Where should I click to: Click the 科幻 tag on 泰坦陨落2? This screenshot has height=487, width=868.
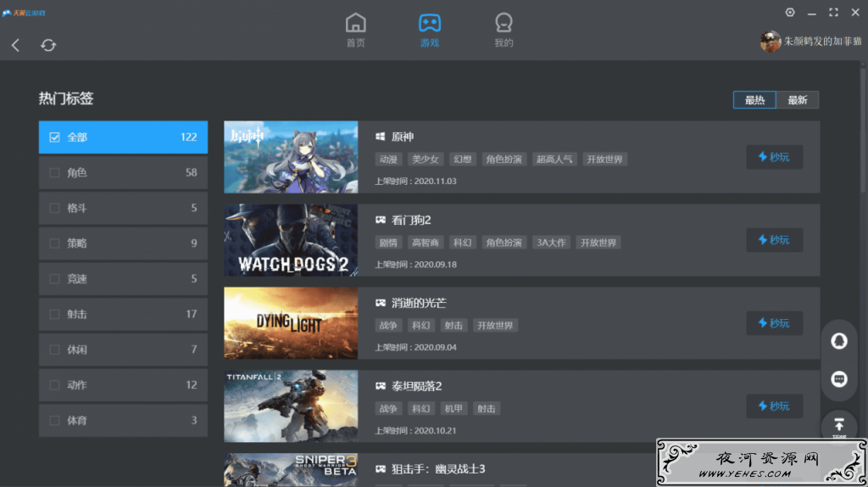420,409
